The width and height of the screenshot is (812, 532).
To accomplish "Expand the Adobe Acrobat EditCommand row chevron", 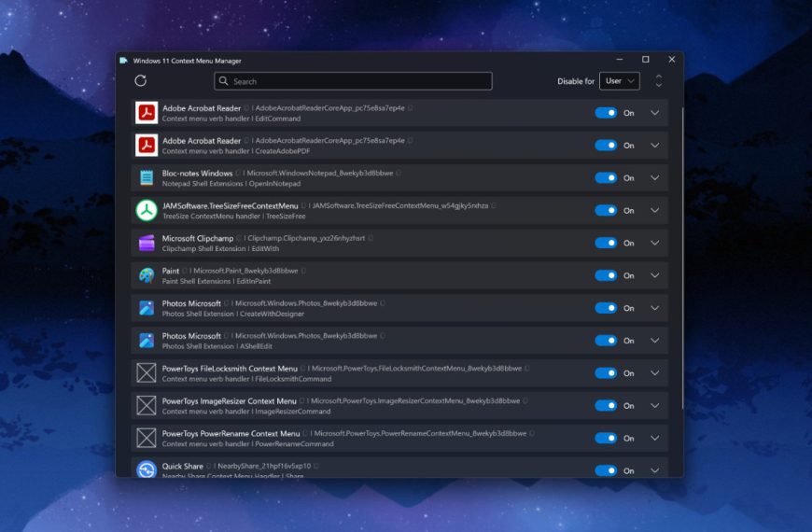I will (654, 113).
